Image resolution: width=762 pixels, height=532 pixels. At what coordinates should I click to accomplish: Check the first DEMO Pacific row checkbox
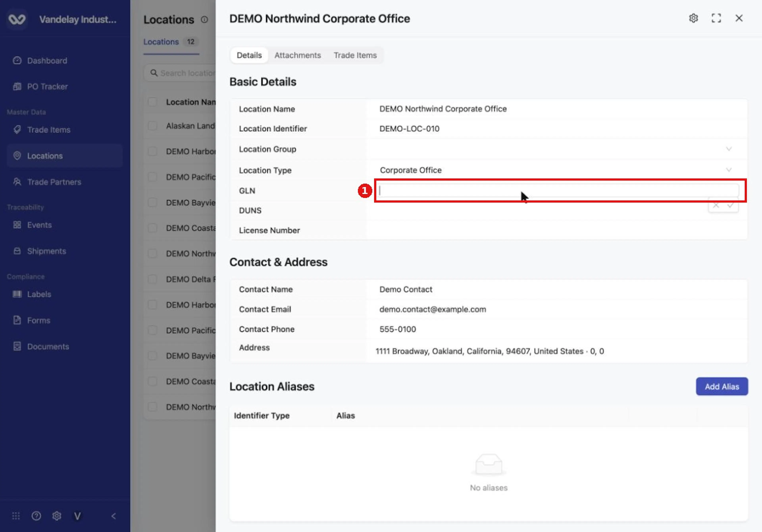coord(153,177)
